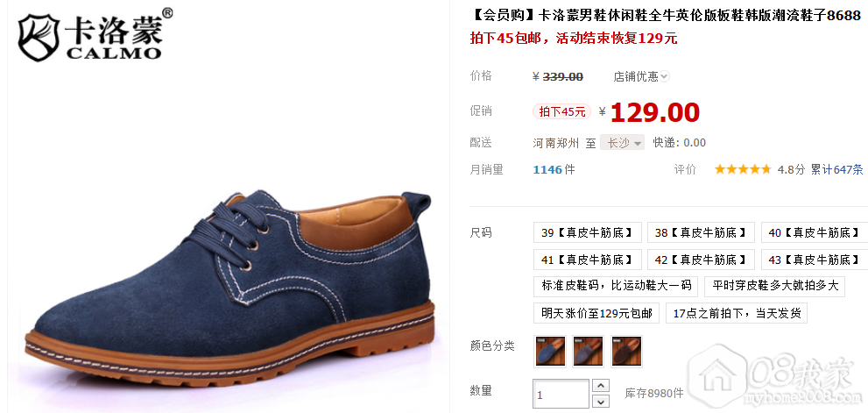Choose size 39【真皮牛筋底】
868x413 pixels.
588,232
